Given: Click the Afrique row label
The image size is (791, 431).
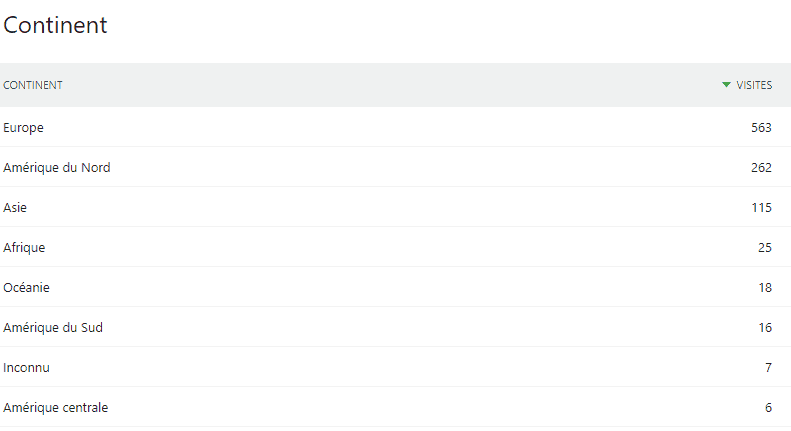Looking at the screenshot, I should point(24,248).
